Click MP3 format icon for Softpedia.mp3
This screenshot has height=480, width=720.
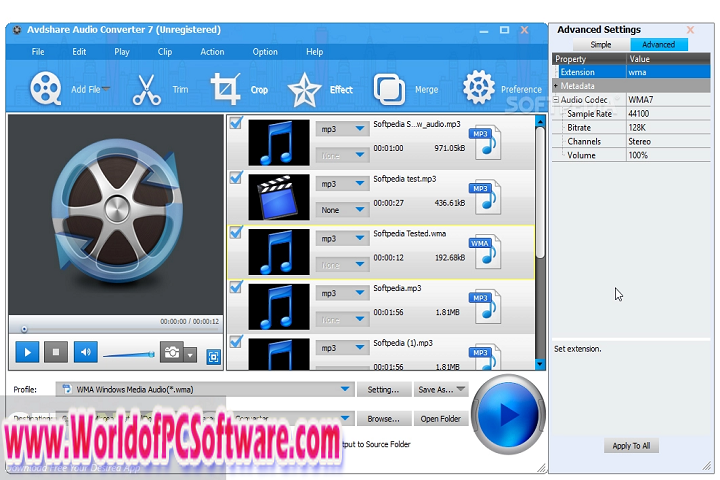[485, 306]
